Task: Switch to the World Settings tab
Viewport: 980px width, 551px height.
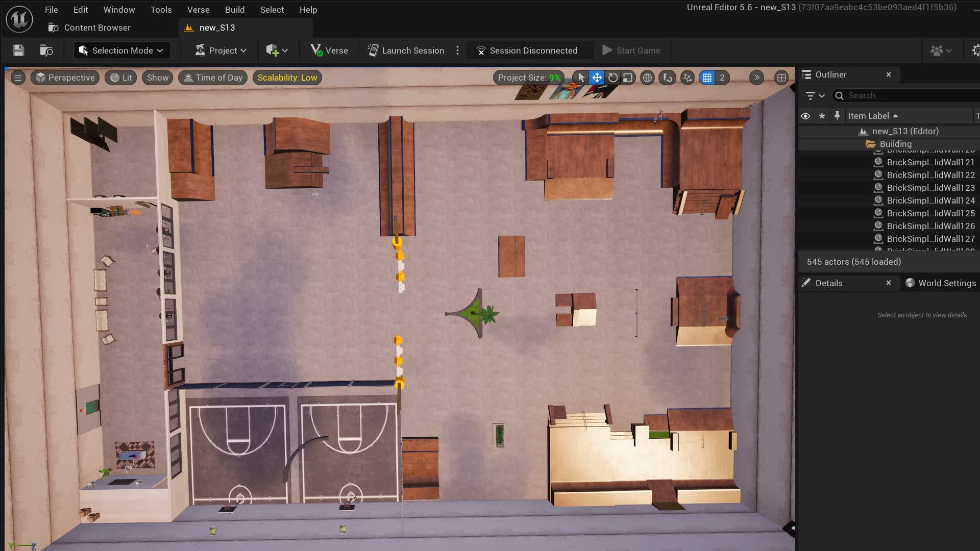Action: click(x=941, y=283)
